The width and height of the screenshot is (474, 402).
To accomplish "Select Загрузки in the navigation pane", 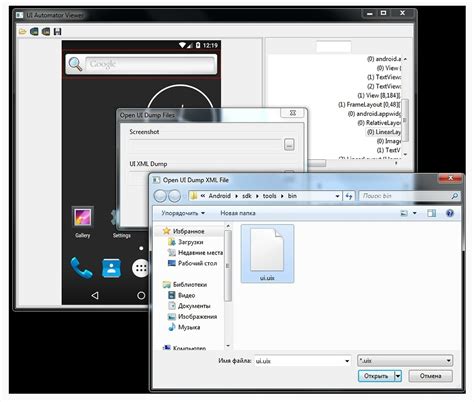I will tap(191, 242).
